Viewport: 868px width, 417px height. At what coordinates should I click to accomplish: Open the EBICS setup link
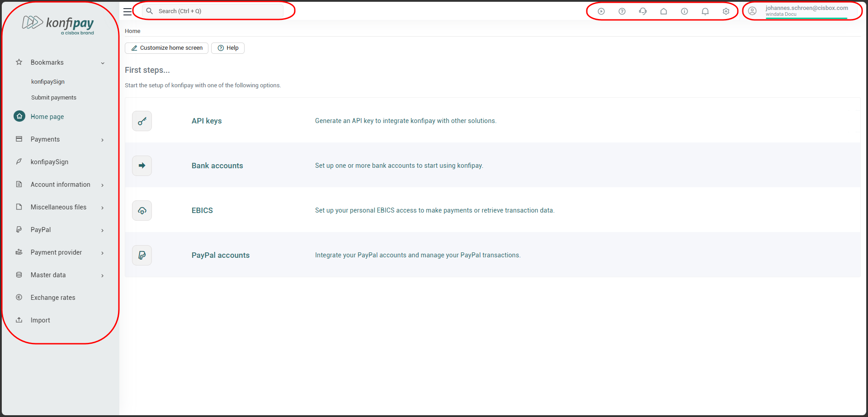click(x=202, y=210)
